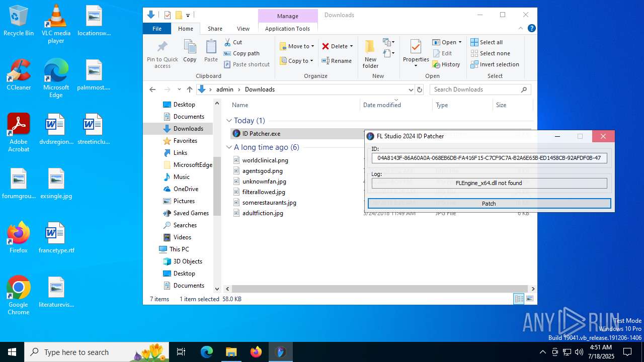This screenshot has width=644, height=362.
Task: Click Refresh button in address bar
Action: tap(420, 89)
